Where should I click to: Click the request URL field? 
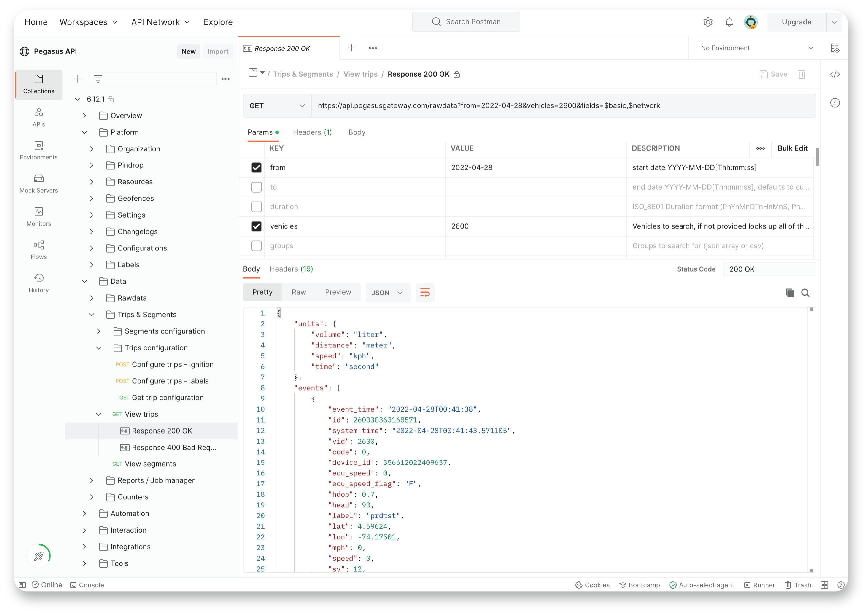pos(563,106)
